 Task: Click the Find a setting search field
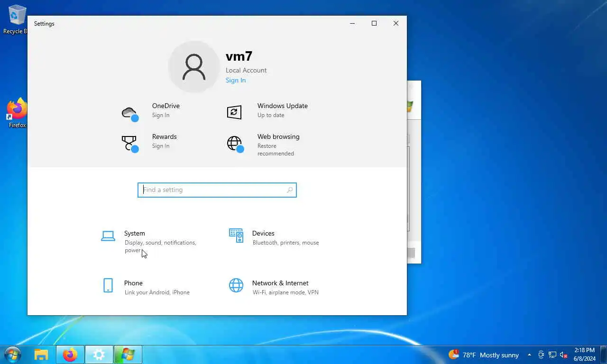217,190
